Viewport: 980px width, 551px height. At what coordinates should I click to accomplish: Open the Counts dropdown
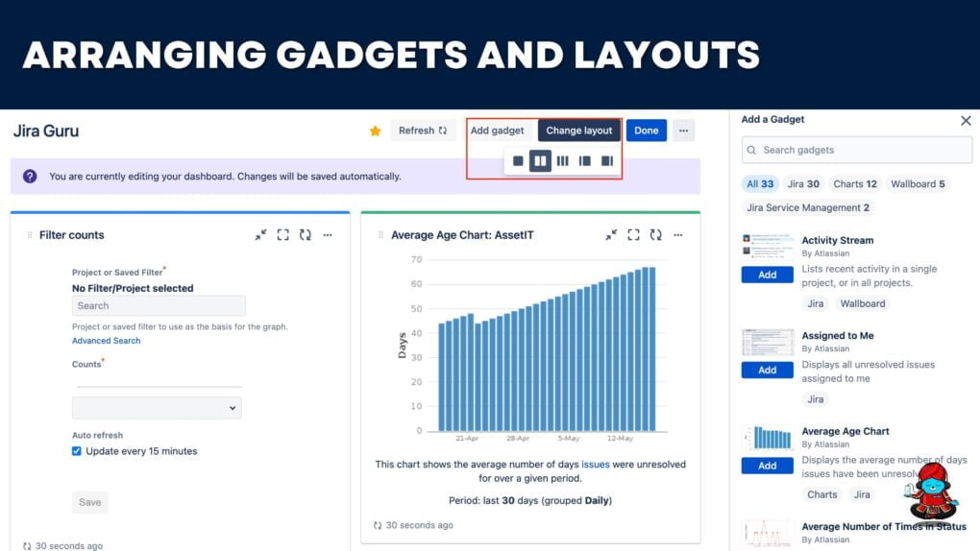tap(157, 408)
